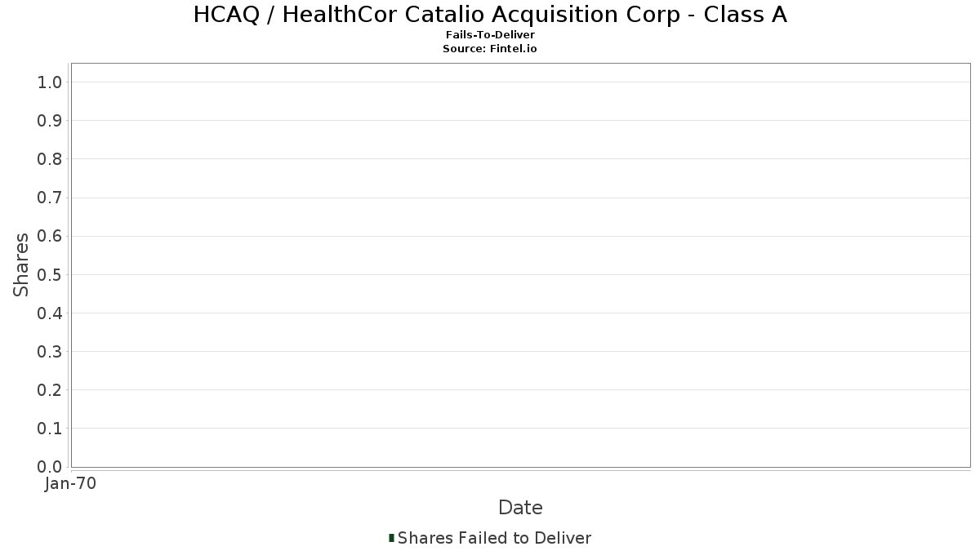Toggle the Shares Failed to Deliver legend label
Viewport: 980px width, 551px height.
494,538
